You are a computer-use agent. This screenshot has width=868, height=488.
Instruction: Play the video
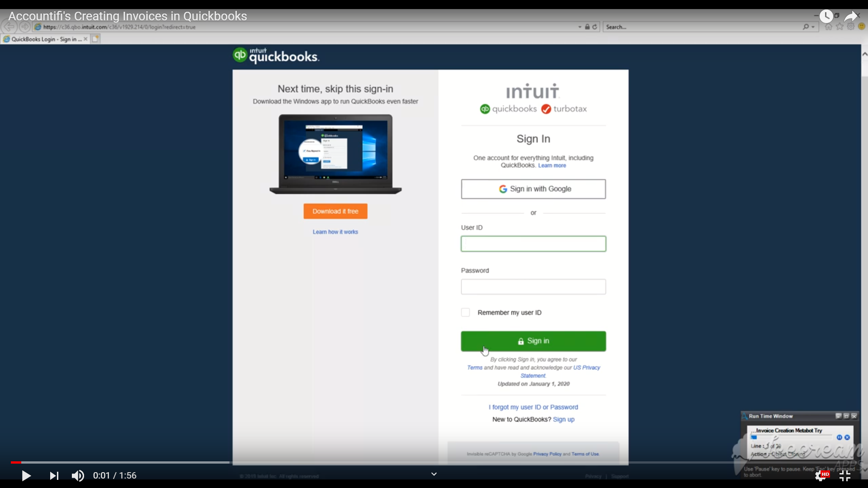[26, 476]
